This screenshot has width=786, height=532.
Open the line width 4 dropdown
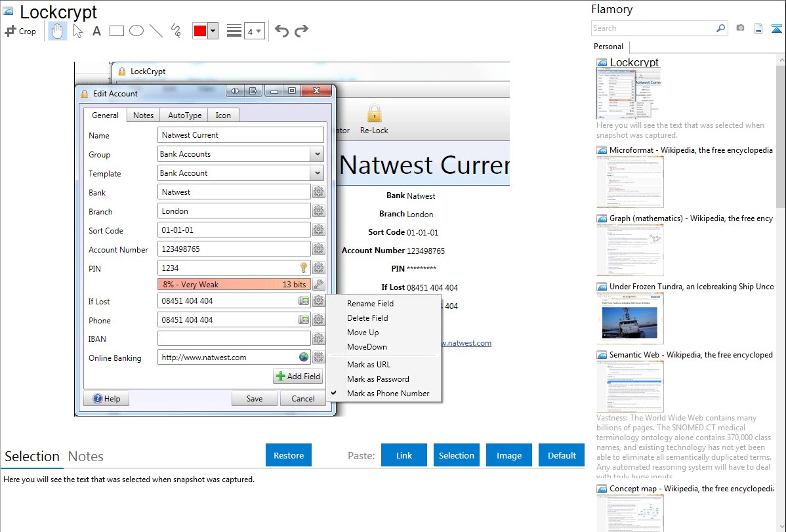[x=254, y=31]
